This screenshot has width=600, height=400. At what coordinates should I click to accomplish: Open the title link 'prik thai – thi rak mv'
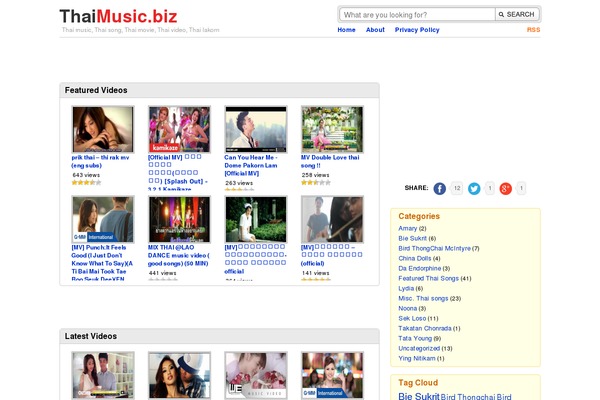pyautogui.click(x=100, y=162)
